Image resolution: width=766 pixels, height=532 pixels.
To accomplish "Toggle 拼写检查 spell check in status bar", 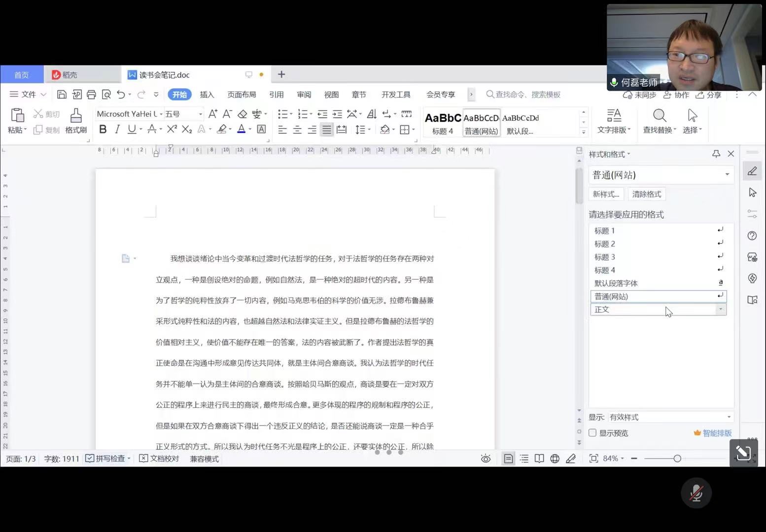I will [x=105, y=459].
